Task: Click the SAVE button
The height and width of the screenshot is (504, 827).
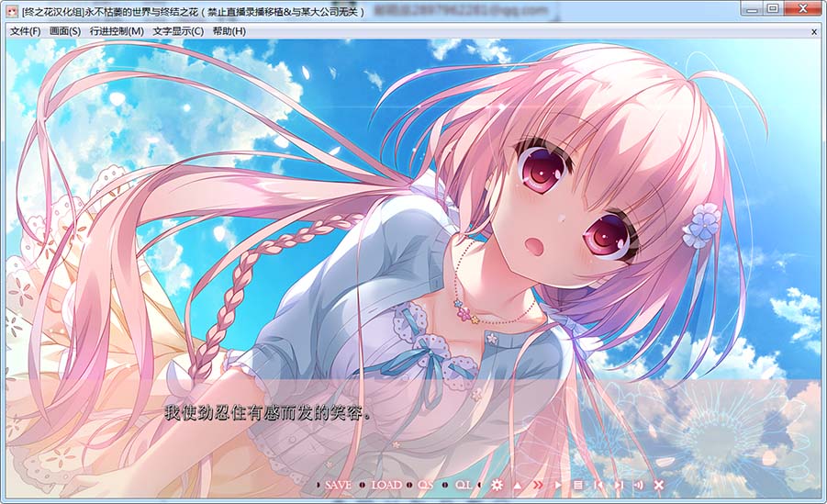Action: (x=338, y=485)
